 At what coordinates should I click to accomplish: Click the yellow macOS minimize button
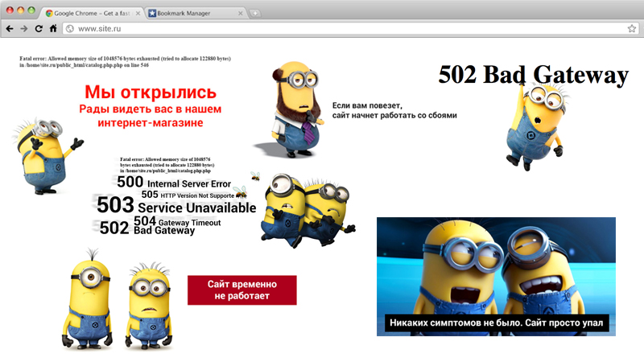click(x=21, y=10)
